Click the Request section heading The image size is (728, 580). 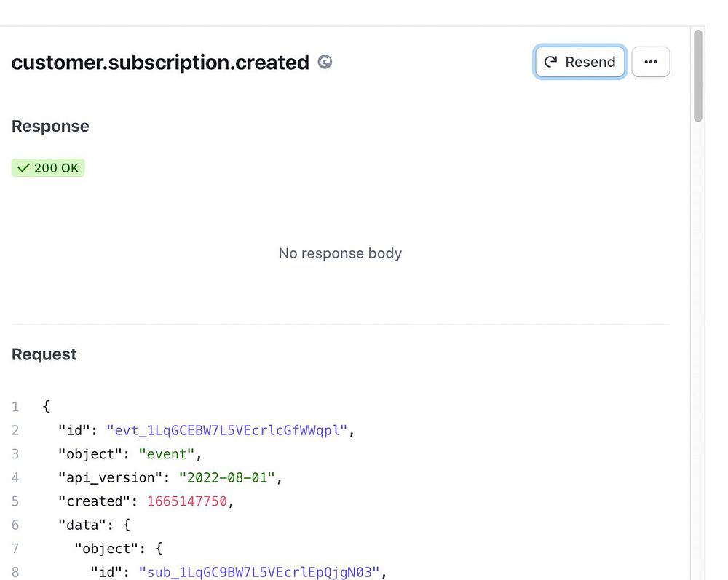(44, 354)
